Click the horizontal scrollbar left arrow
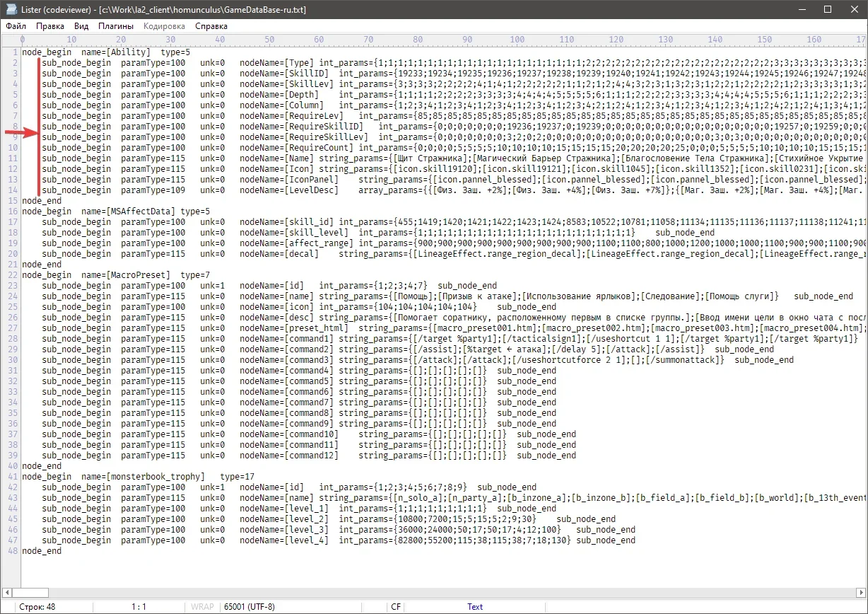The height and width of the screenshot is (614, 868). [x=6, y=591]
